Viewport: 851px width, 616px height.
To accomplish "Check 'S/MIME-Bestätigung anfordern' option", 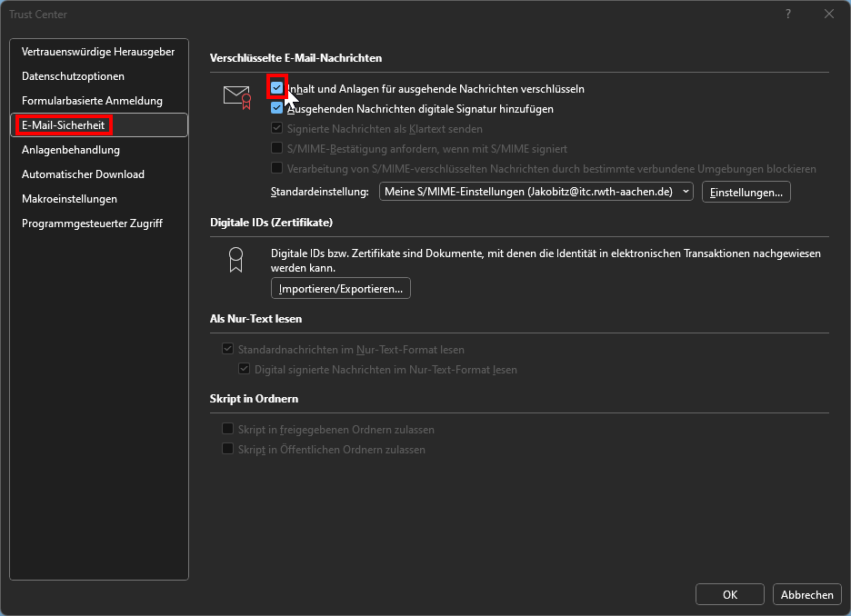I will (277, 148).
